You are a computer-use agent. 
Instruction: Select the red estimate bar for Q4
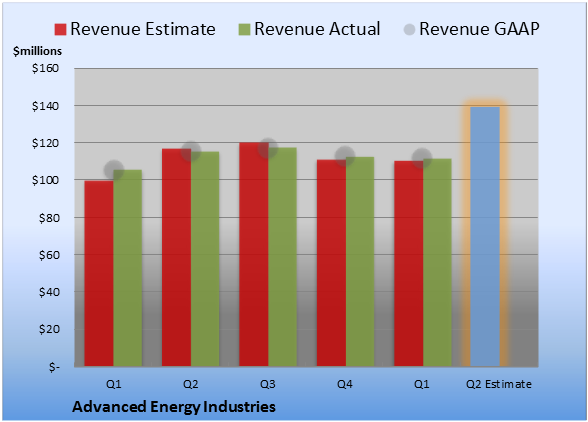[331, 263]
